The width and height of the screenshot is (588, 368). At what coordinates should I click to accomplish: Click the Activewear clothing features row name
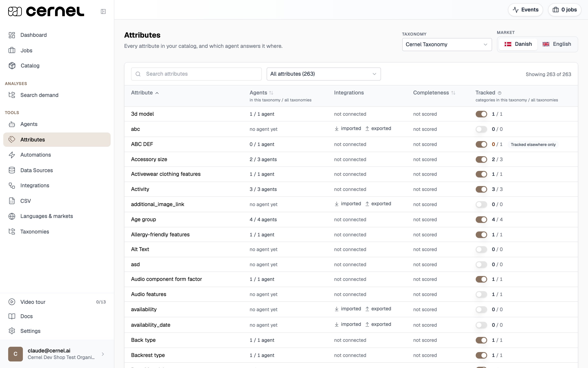point(166,174)
